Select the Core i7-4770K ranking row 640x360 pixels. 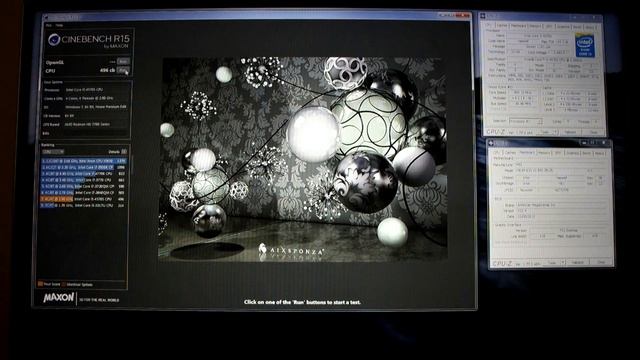(x=84, y=173)
